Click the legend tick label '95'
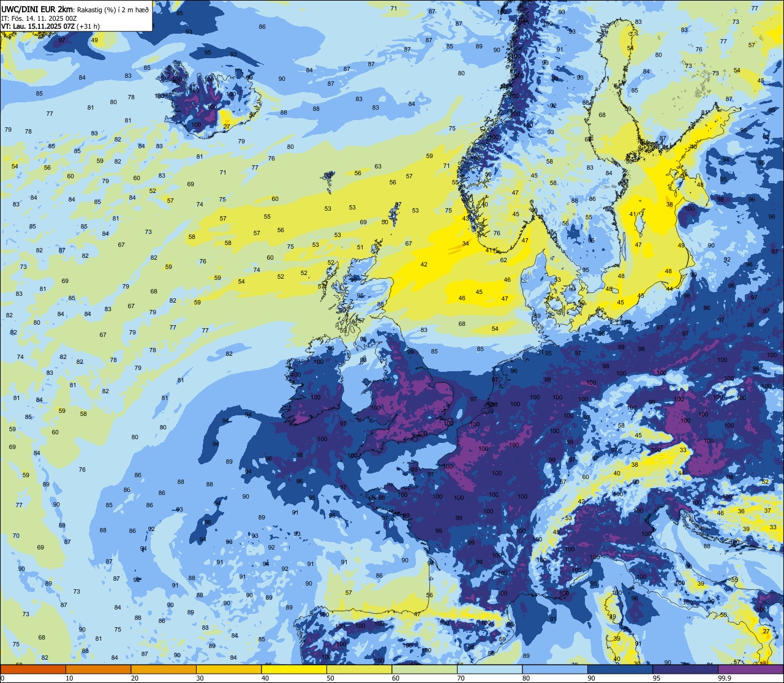Image resolution: width=784 pixels, height=683 pixels. [657, 678]
